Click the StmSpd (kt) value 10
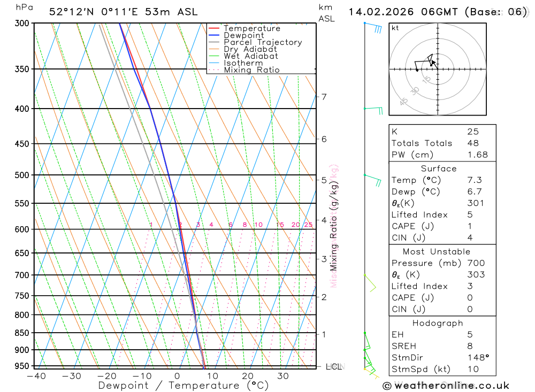 473,369
